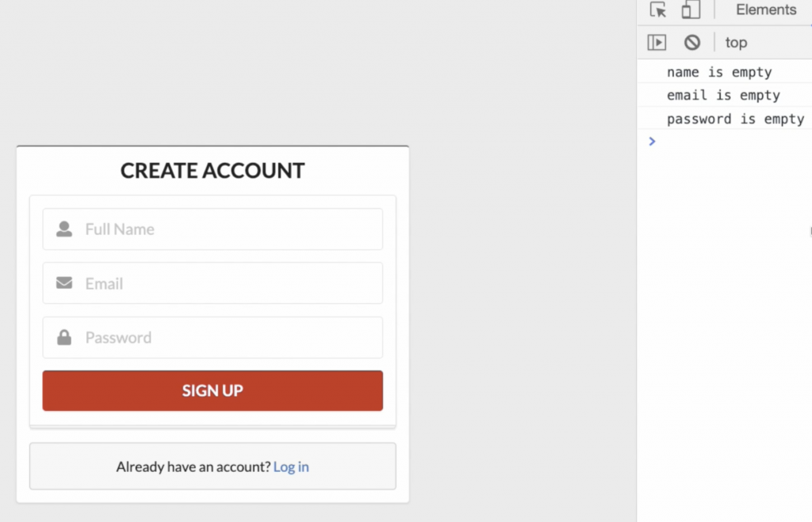The image size is (812, 522).
Task: Focus the Email input field
Action: pyautogui.click(x=213, y=282)
